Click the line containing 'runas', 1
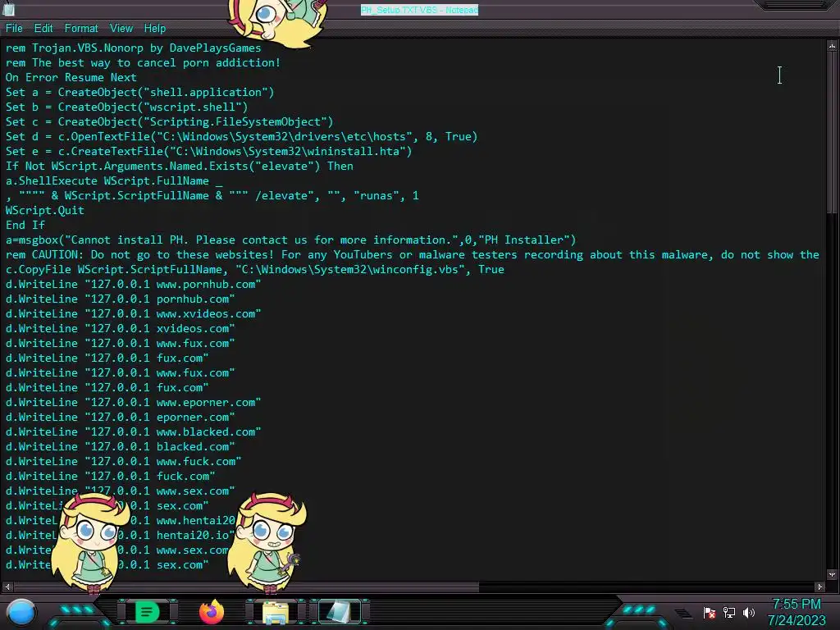Screen dimensions: 840x630 tap(212, 195)
